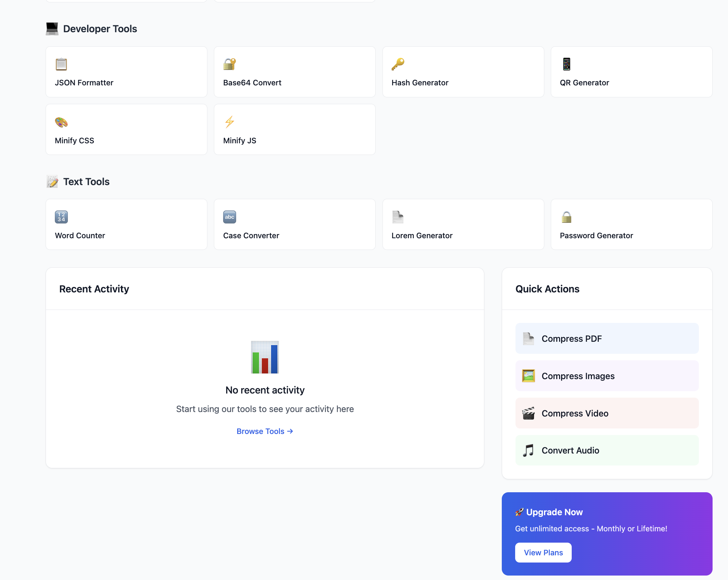Open the Lorem Generator tool card

pos(463,225)
